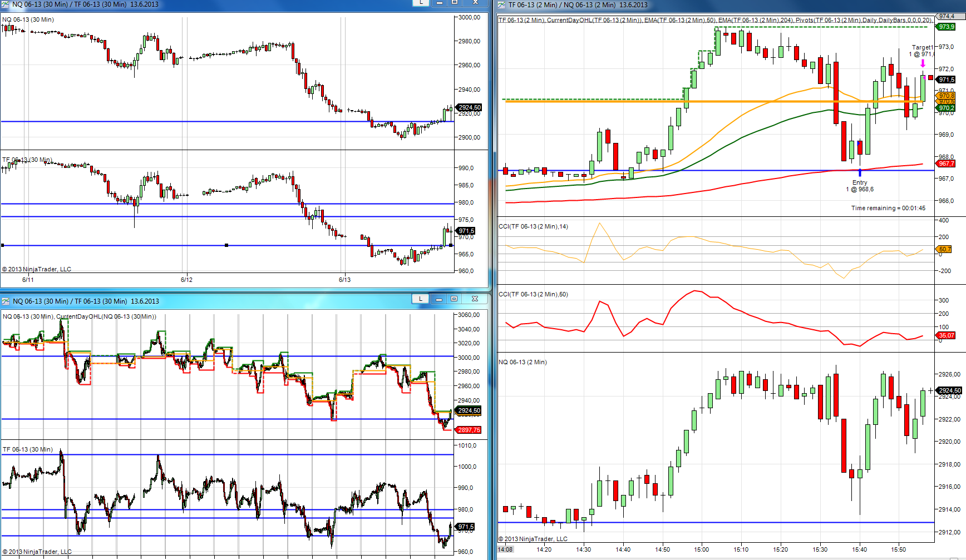
Task: Click the 'TF 06-13 (30 Min)' label in the top-left window
Action: (x=27, y=160)
